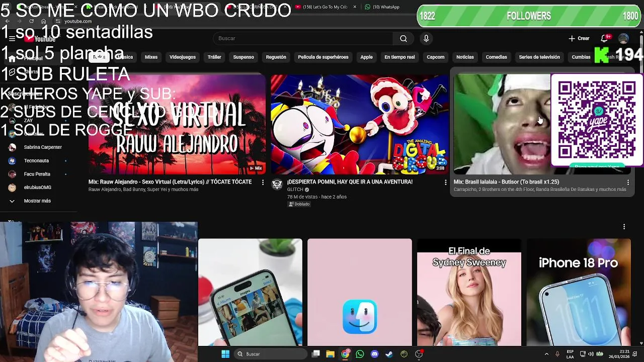Open options menu for Rauw Alejandro mix
This screenshot has height=362, width=644.
pyautogui.click(x=263, y=182)
